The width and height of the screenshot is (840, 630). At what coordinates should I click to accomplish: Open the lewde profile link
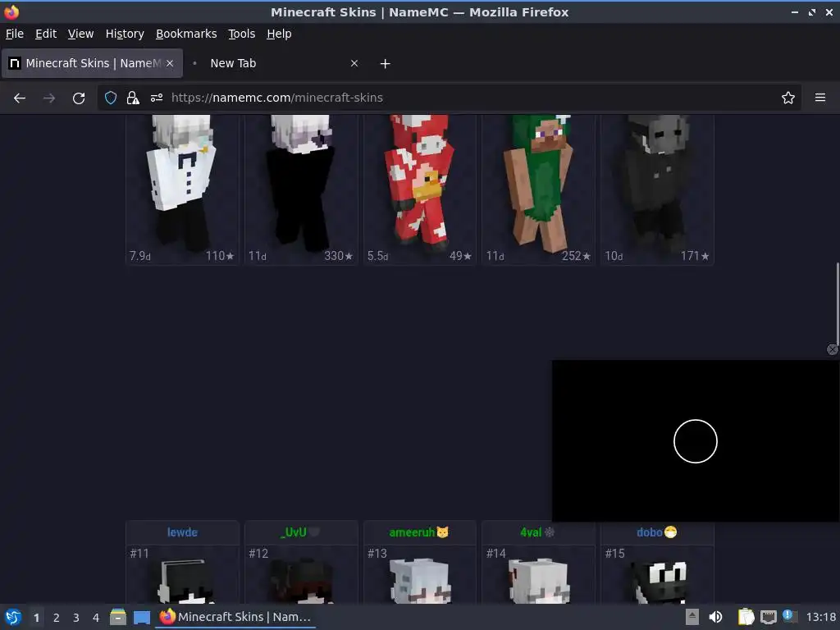pos(182,532)
